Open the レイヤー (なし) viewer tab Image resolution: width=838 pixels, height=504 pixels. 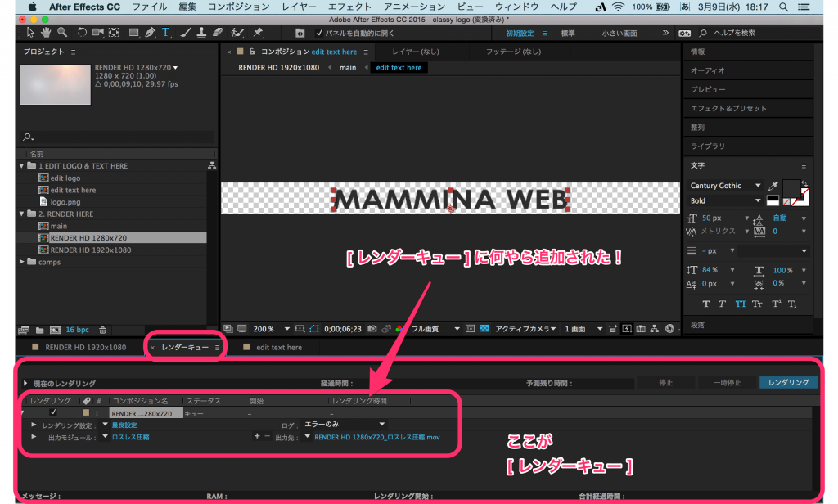[x=416, y=52]
